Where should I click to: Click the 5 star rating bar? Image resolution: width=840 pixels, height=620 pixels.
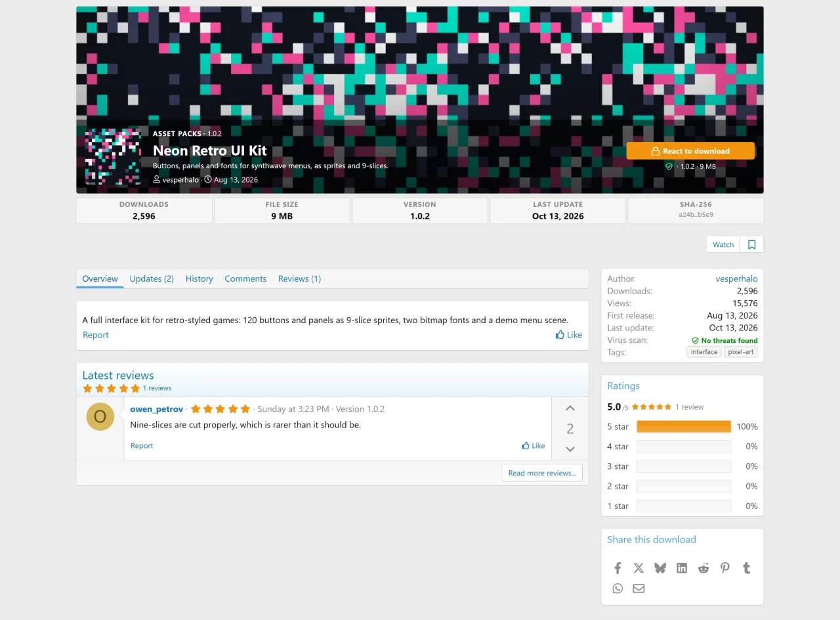coord(684,427)
